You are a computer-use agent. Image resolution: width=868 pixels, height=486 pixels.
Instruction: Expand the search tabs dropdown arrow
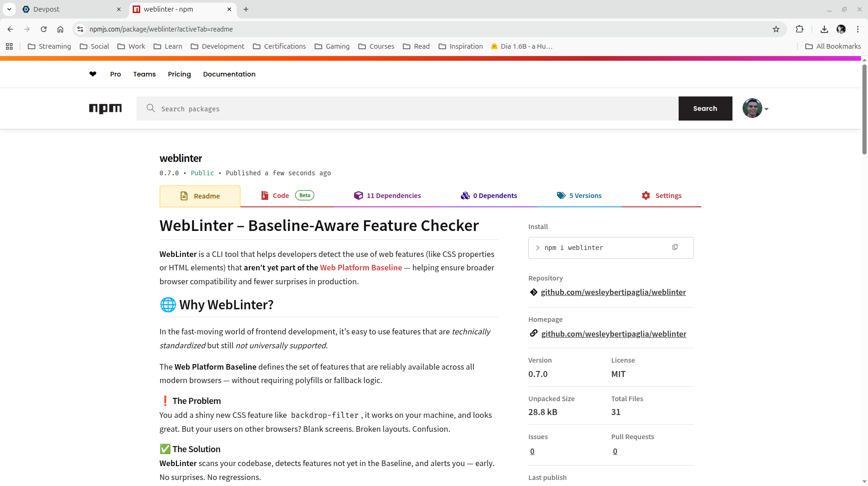(9, 9)
